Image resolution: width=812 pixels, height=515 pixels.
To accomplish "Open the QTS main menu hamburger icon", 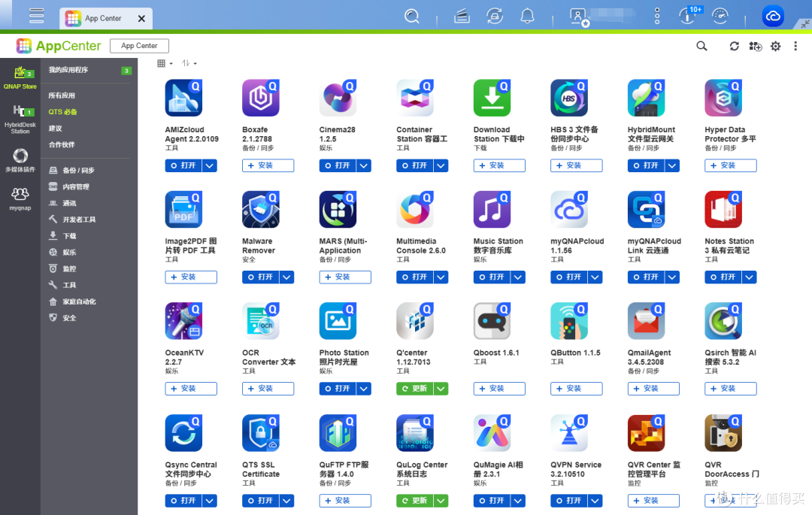I will (x=36, y=16).
